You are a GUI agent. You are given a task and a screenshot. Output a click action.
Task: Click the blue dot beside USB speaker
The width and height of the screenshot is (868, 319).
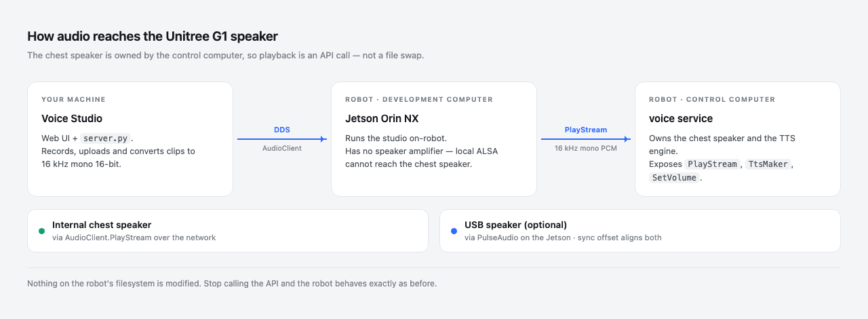point(454,231)
